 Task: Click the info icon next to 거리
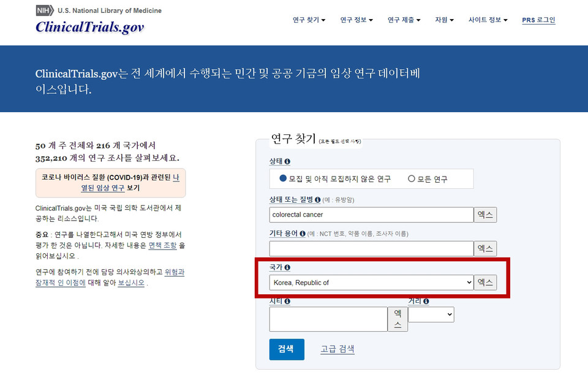point(426,301)
